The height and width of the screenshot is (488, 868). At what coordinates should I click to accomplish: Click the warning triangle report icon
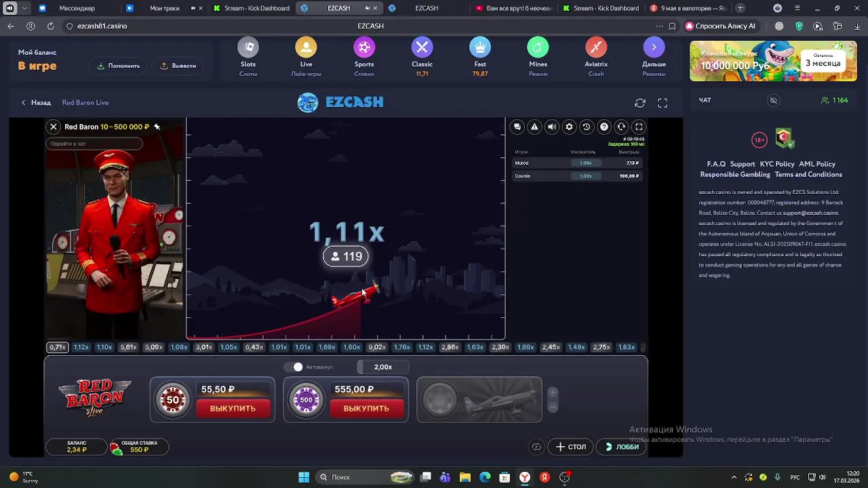(x=534, y=127)
